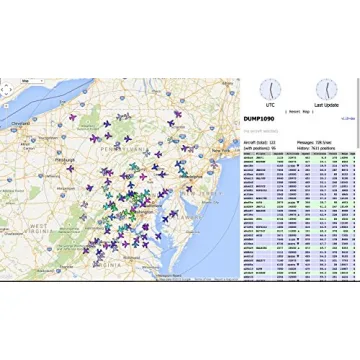This screenshot has height=360, width=360.
Task: Select the large magenta aircraft west of Pennsylvania label
Action: point(94,138)
